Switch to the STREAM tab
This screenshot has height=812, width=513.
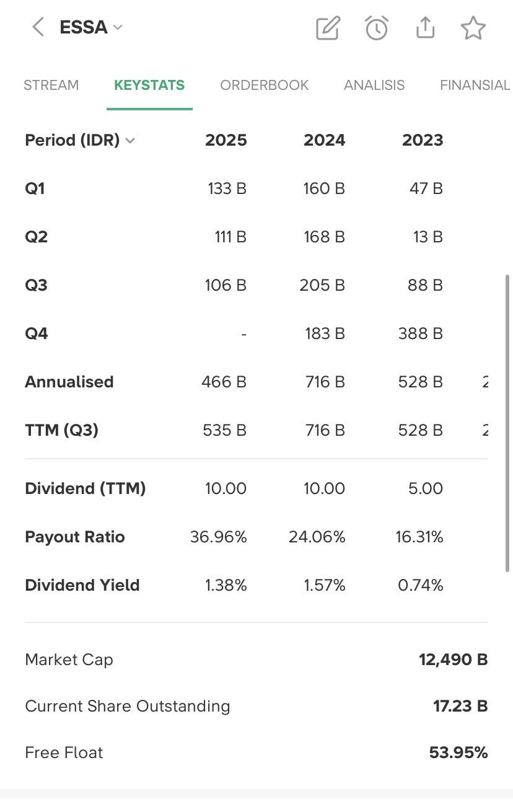[x=51, y=85]
